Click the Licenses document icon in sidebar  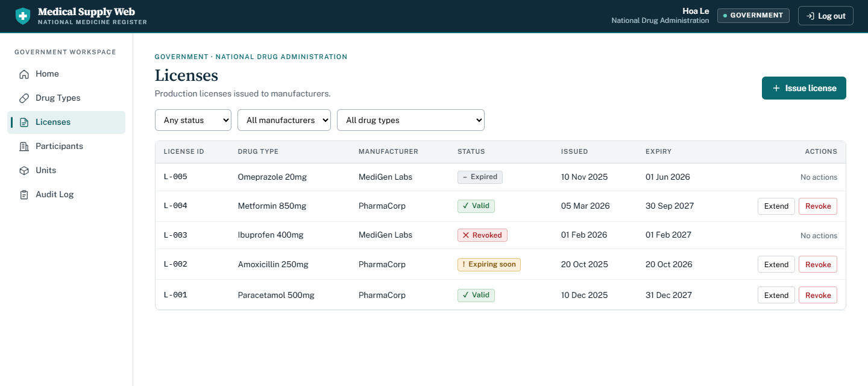(24, 122)
